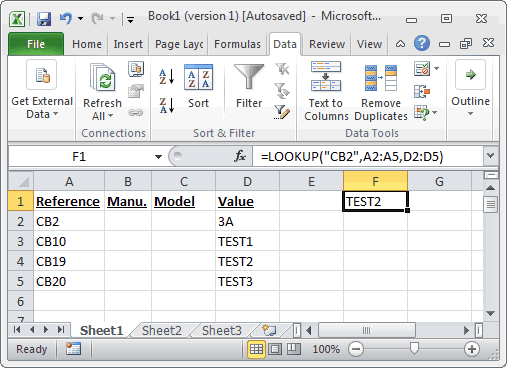
Task: Switch to the Review tab
Action: pyautogui.click(x=327, y=44)
